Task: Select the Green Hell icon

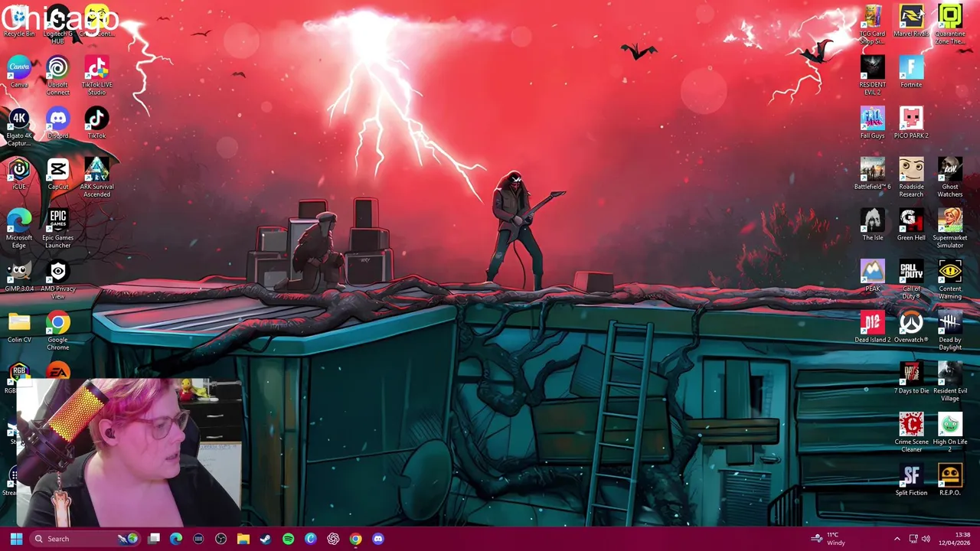Action: point(911,225)
